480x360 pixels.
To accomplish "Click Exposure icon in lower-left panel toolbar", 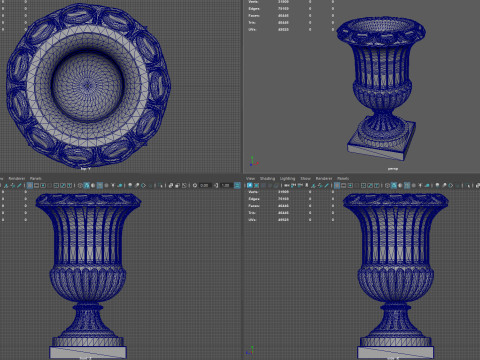I will 195,185.
